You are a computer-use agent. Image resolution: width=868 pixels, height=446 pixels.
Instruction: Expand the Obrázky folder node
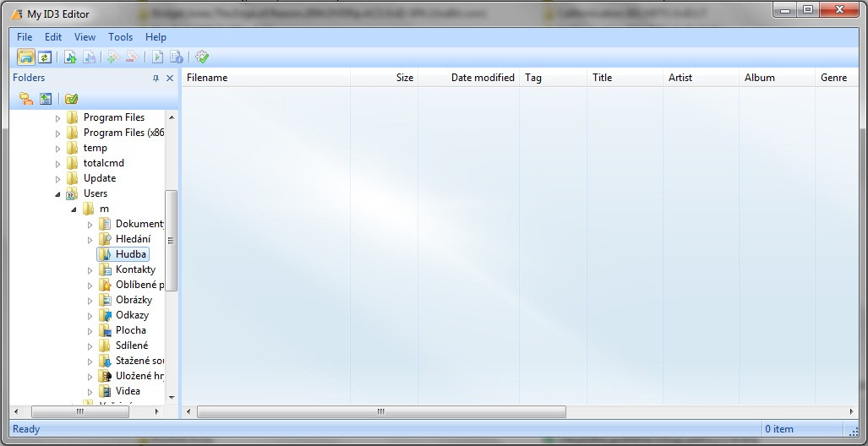click(90, 301)
